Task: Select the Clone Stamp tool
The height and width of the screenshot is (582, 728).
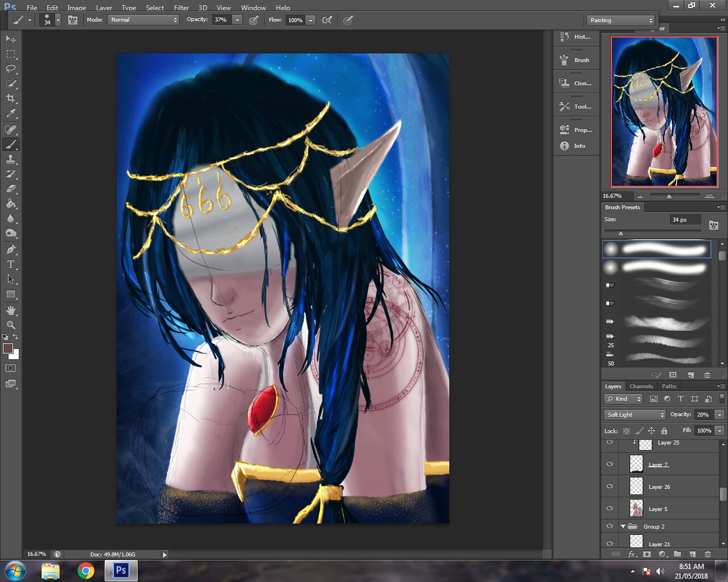Action: [11, 159]
